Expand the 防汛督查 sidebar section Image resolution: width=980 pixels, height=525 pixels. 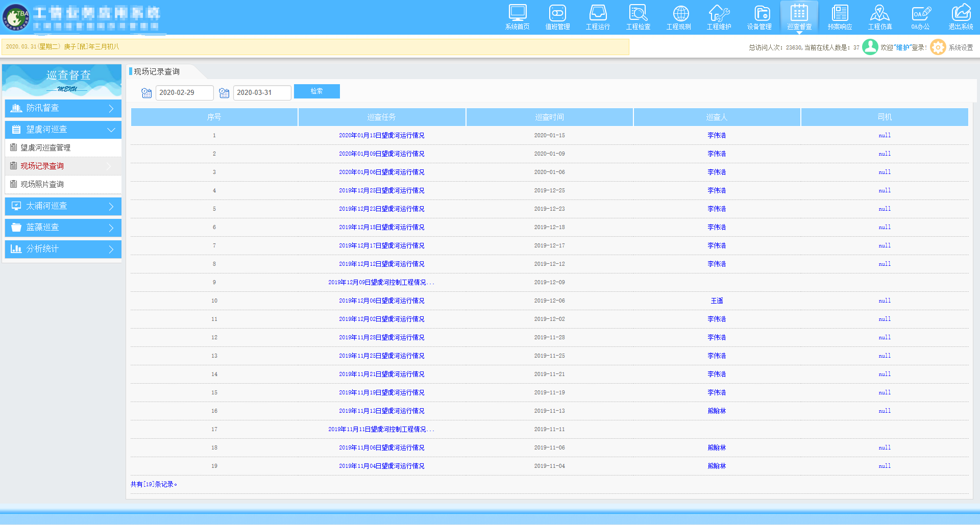(x=63, y=108)
